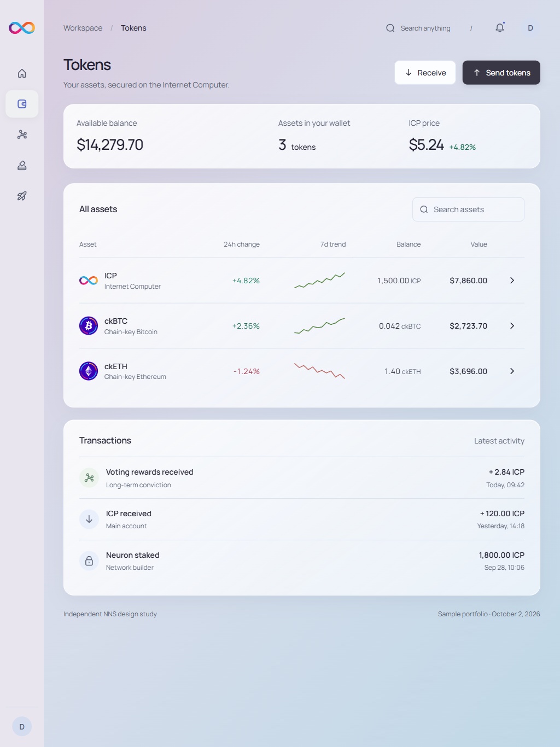The image size is (560, 747).
Task: Click the Independent NNS design study footer
Action: (x=110, y=614)
